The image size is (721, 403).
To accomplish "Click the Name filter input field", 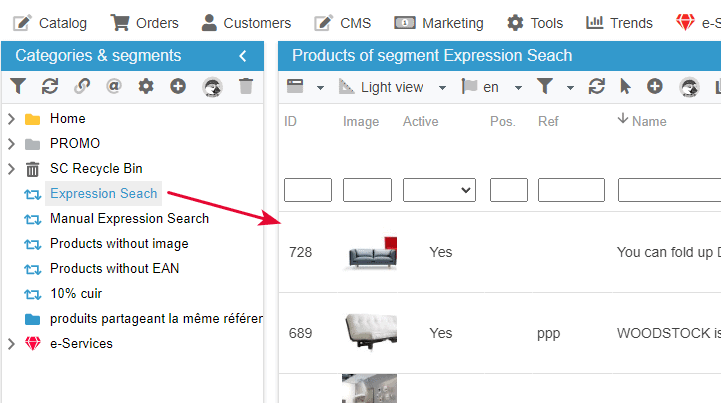I will click(668, 190).
